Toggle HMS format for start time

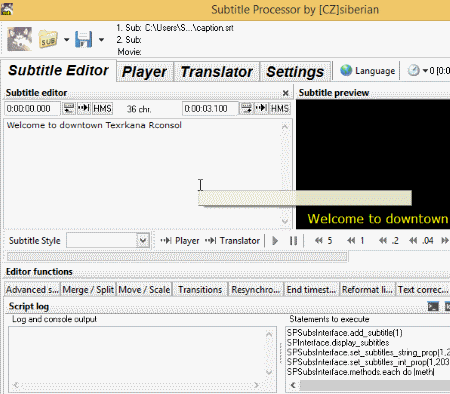tap(102, 109)
